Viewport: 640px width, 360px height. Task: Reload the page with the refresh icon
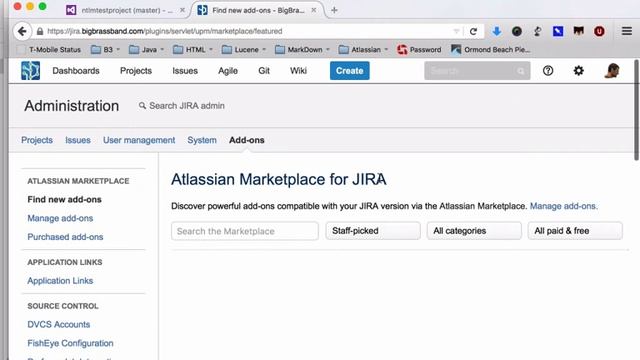[473, 31]
